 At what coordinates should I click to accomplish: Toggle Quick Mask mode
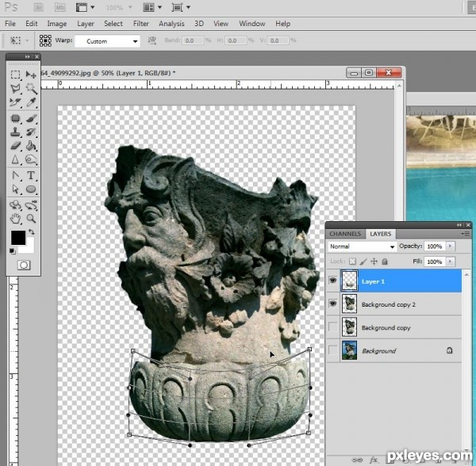pyautogui.click(x=24, y=265)
